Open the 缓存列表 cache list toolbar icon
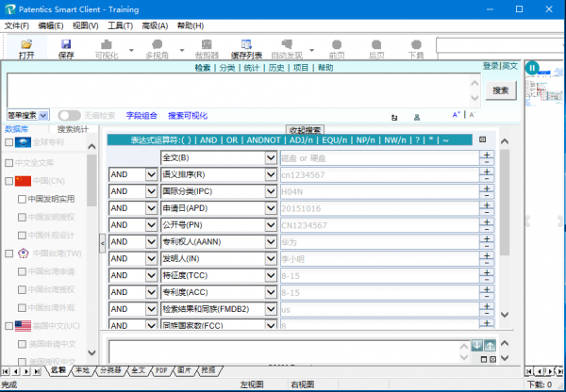 click(246, 44)
